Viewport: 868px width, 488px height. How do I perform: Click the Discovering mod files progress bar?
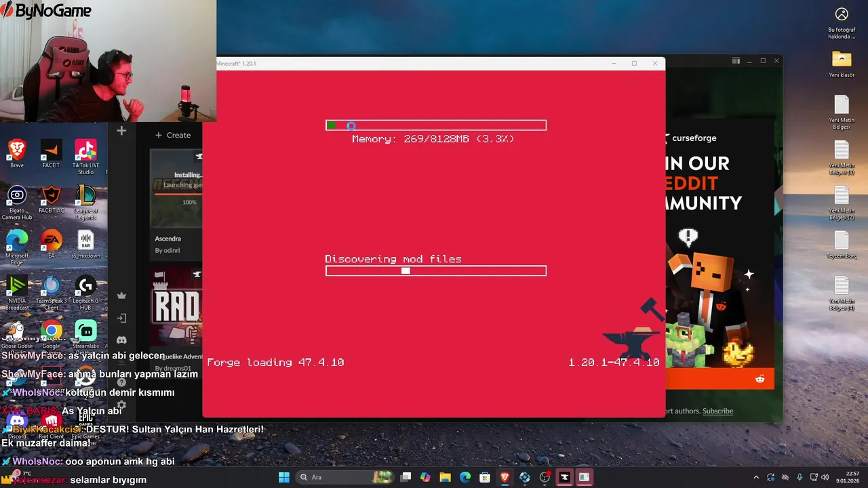tap(436, 271)
